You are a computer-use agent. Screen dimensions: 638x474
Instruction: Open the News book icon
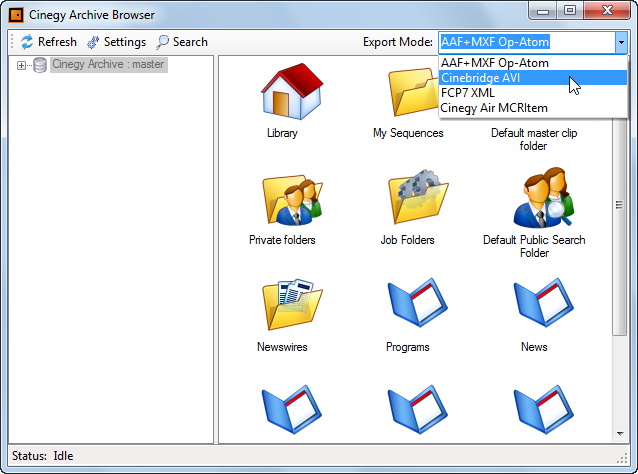point(544,302)
